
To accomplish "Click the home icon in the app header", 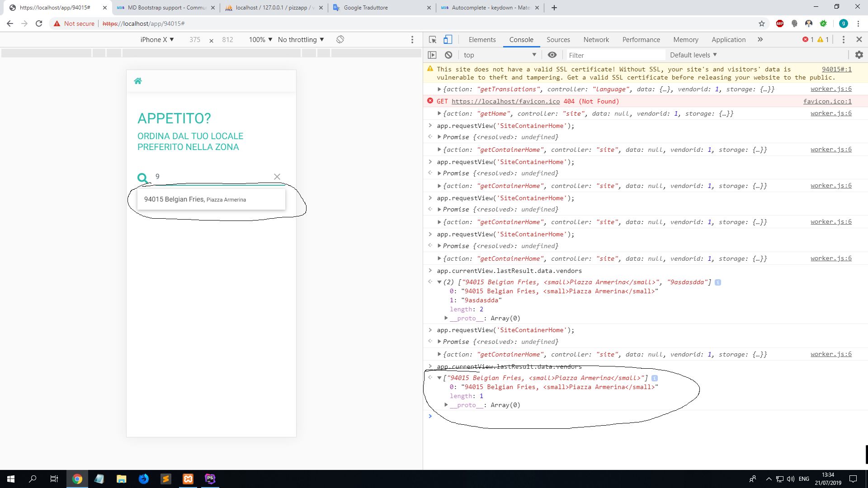I will 138,81.
